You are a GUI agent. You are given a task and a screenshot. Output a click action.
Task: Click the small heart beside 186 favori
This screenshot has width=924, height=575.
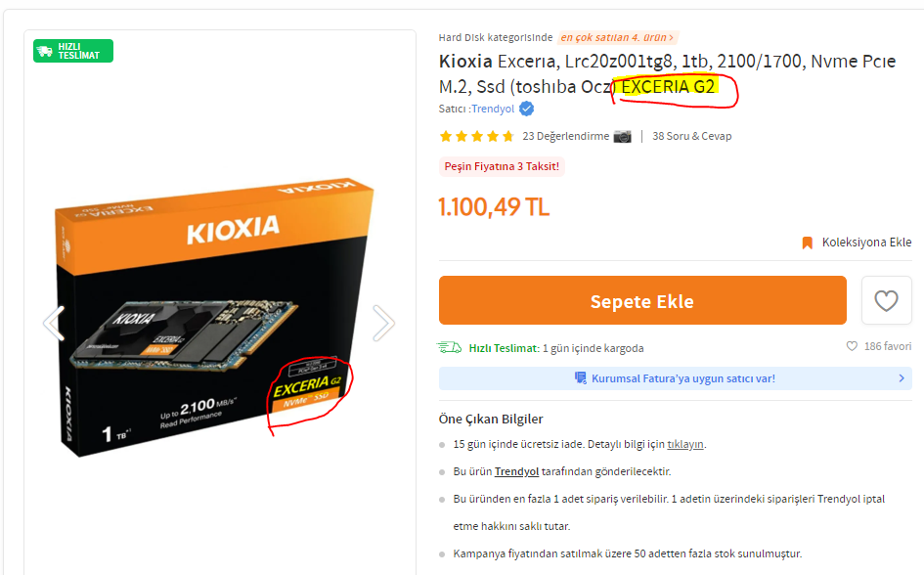[852, 346]
